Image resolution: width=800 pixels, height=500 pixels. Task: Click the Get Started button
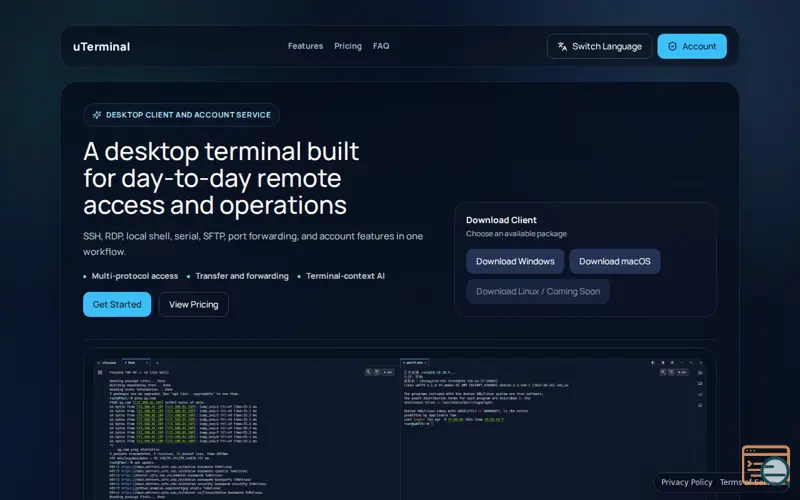coord(117,304)
